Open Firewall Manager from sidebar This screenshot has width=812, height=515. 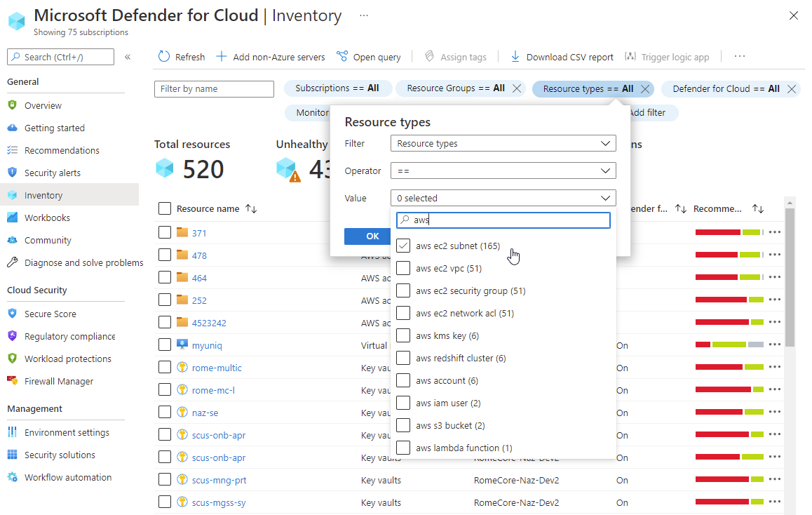point(58,381)
